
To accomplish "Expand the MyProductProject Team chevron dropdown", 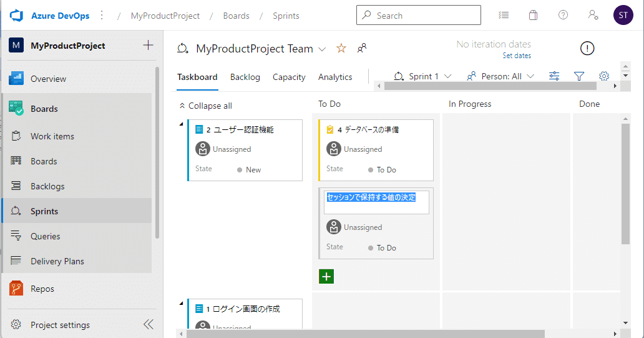I will [x=323, y=49].
